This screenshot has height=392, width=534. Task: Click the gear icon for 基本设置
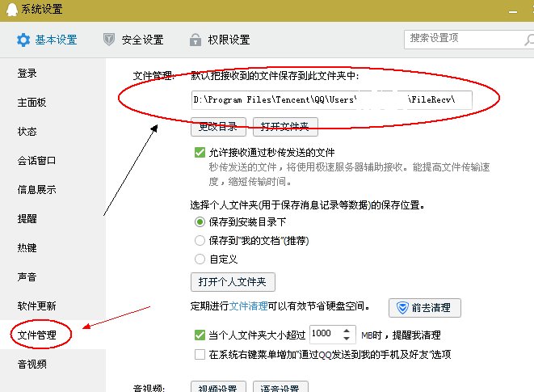(x=23, y=40)
